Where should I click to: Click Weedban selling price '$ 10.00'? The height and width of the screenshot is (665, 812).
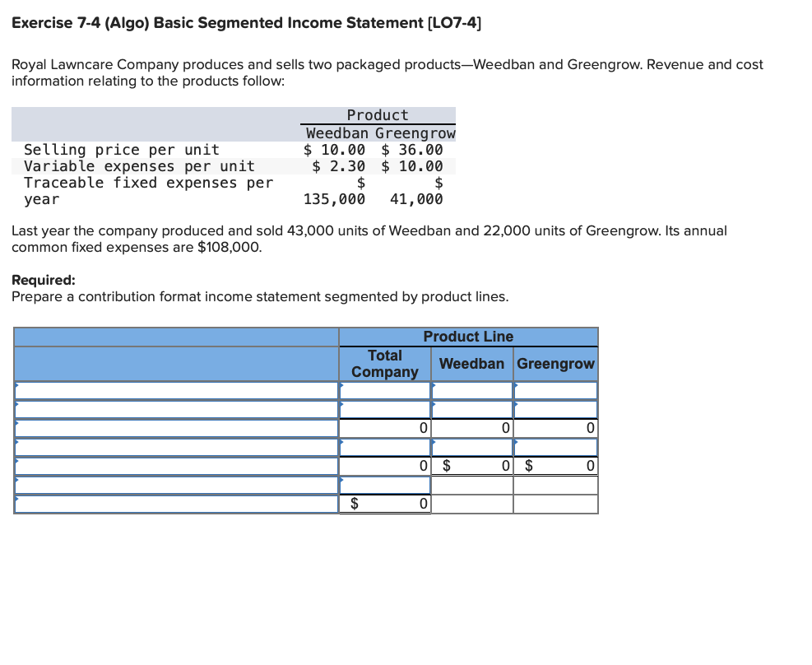pos(334,150)
